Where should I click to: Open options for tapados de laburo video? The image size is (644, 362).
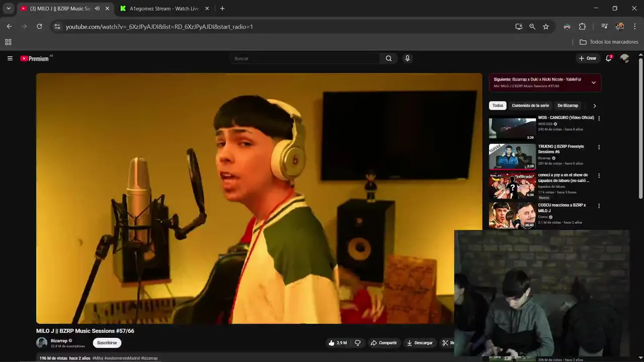tap(599, 176)
